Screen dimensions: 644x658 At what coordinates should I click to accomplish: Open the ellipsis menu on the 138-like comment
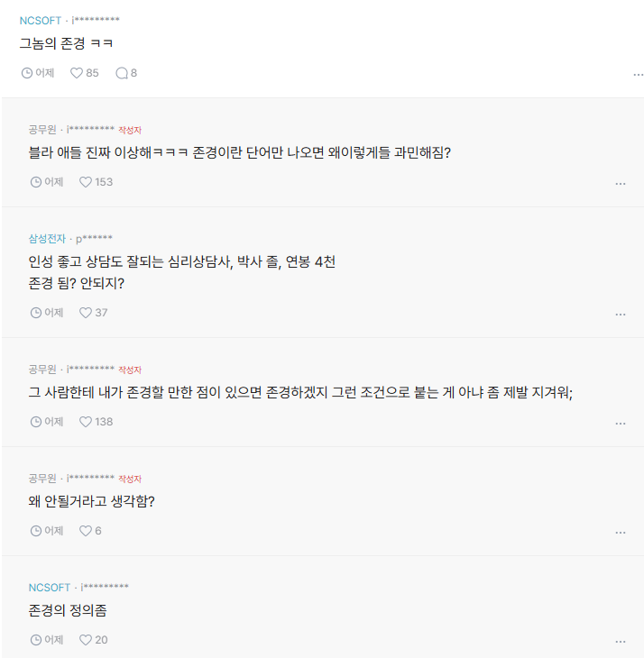620,424
